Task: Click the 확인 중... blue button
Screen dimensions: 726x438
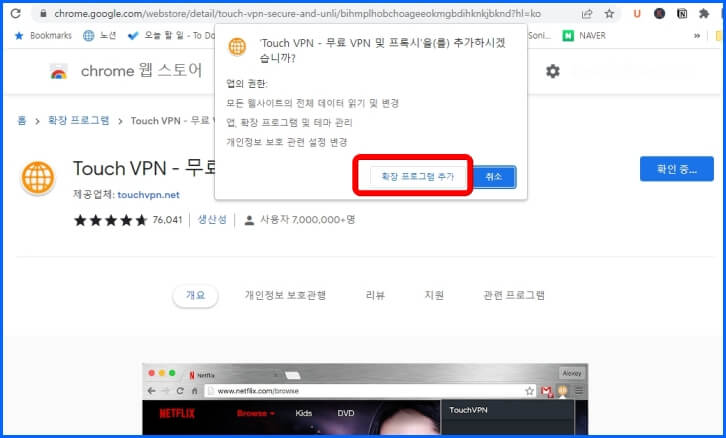Action: pos(676,169)
